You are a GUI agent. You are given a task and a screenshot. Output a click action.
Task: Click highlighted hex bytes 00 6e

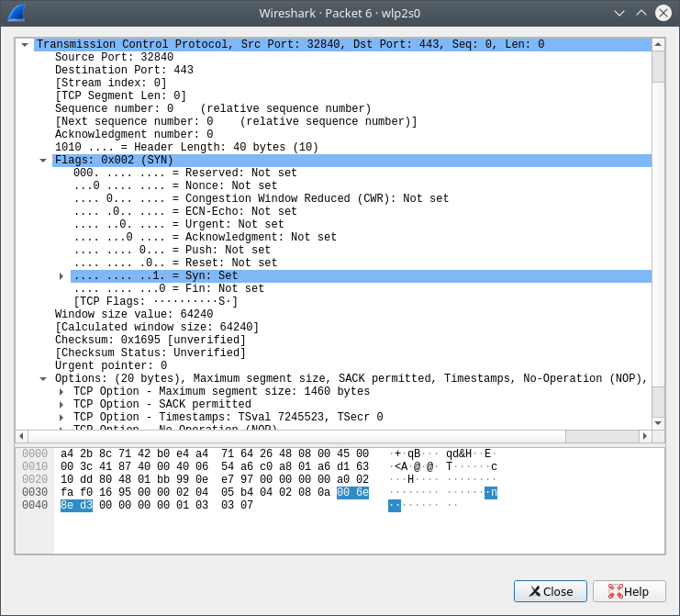[352, 492]
